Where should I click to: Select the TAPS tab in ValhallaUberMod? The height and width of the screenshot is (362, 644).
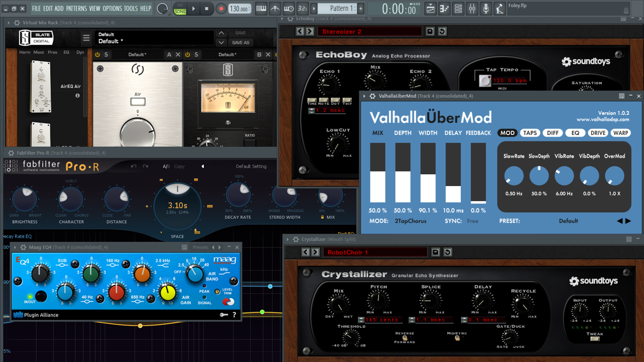530,133
